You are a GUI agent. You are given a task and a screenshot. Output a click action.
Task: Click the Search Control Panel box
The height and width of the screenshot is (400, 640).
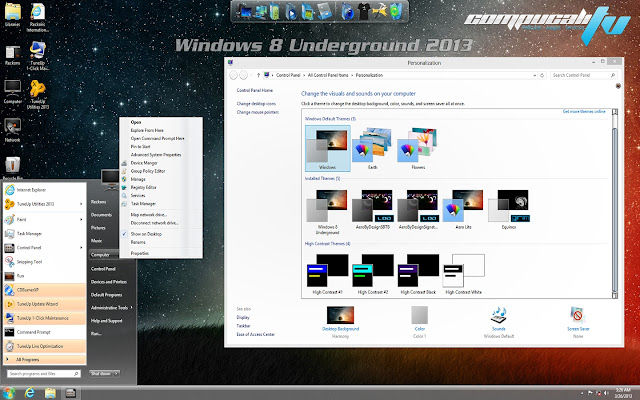coord(583,75)
